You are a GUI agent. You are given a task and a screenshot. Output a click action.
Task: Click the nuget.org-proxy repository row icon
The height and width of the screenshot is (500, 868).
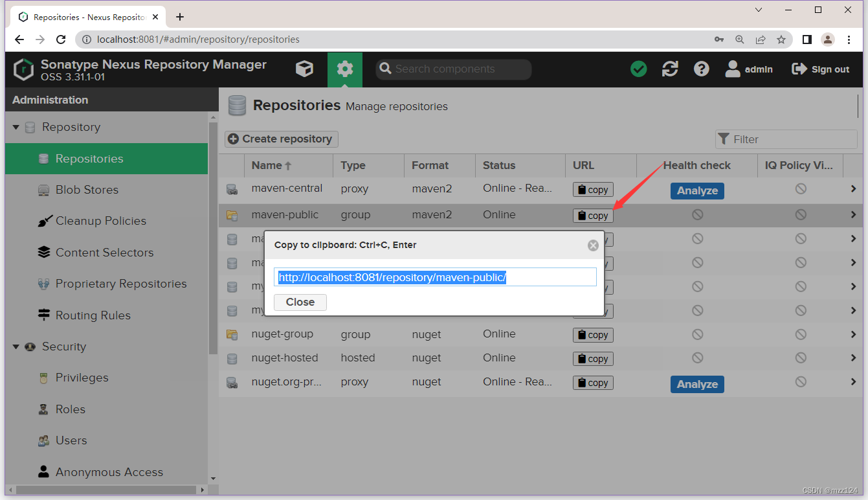click(x=232, y=382)
